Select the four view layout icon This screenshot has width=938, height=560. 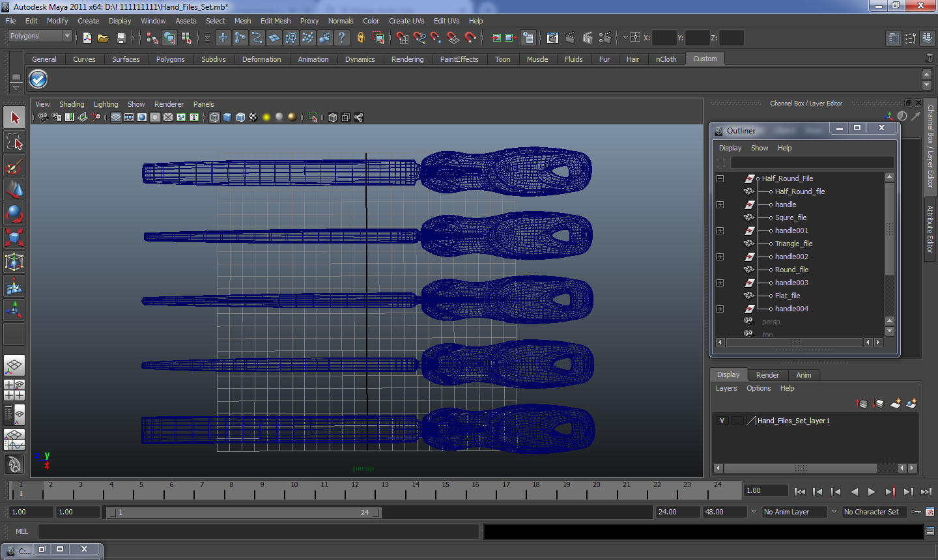(x=14, y=389)
